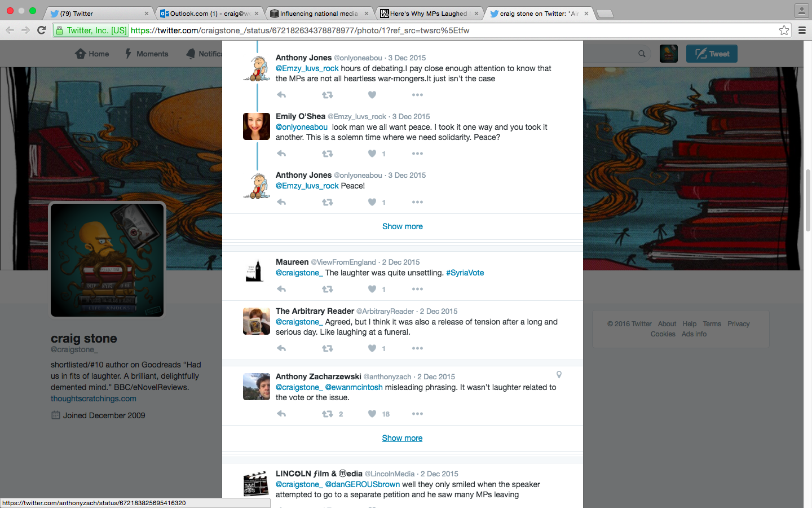Image resolution: width=812 pixels, height=508 pixels.
Task: Like Anthony Jones' 'Peace!' tweet
Action: coord(372,202)
